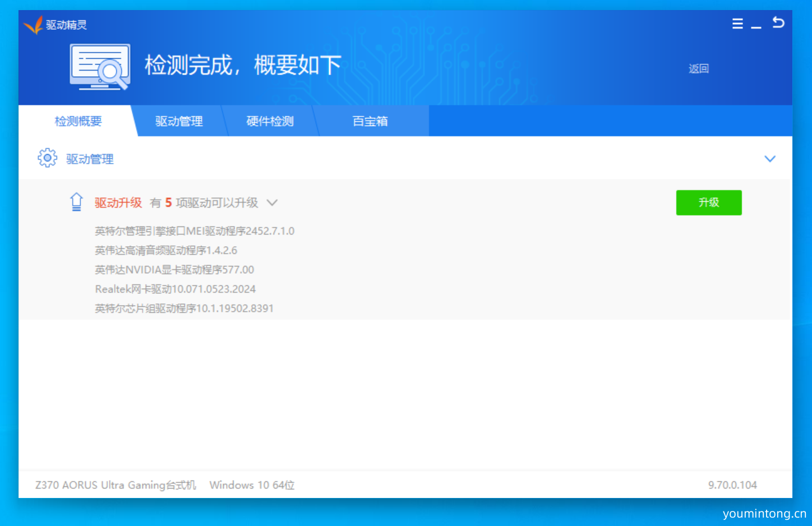The height and width of the screenshot is (526, 812).
Task: Select 英伟达高清音频驱动程序1.4.2.6
Action: click(166, 250)
